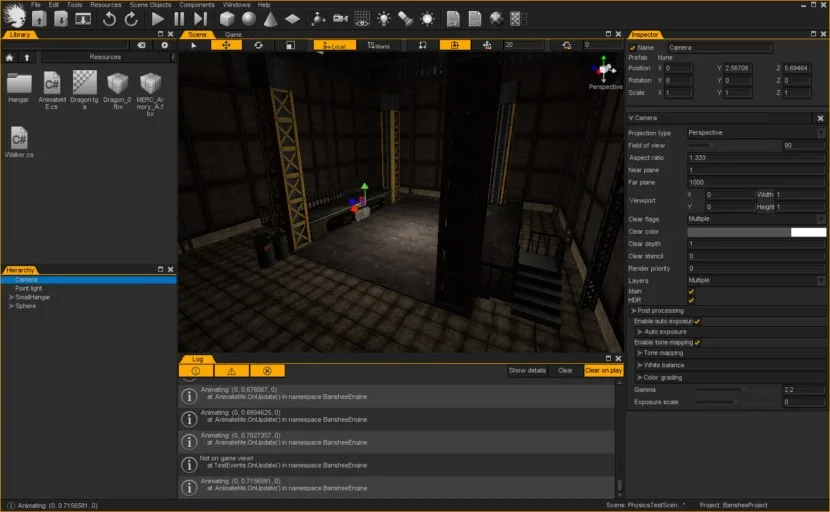Toggle the error filter in Log
The height and width of the screenshot is (512, 830).
266,370
